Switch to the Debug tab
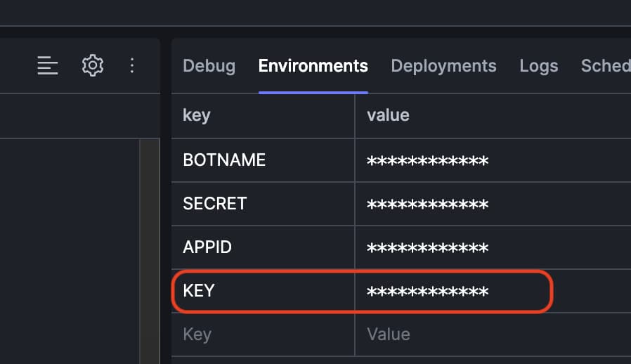 (x=209, y=66)
